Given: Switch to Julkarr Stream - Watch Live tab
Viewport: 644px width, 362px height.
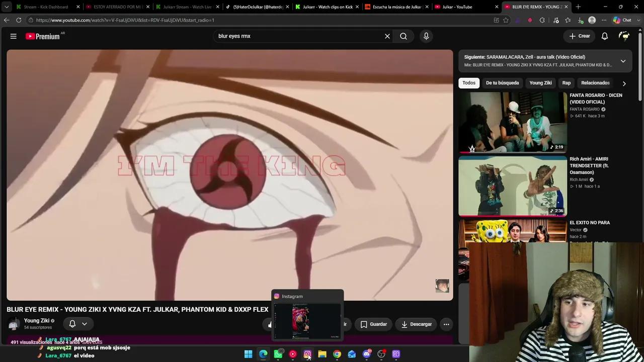Looking at the screenshot, I should pyautogui.click(x=187, y=7).
